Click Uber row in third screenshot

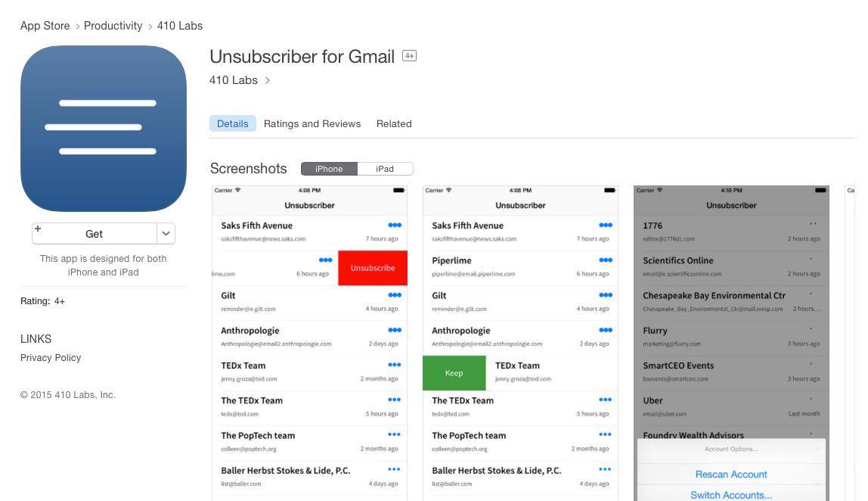(731, 408)
